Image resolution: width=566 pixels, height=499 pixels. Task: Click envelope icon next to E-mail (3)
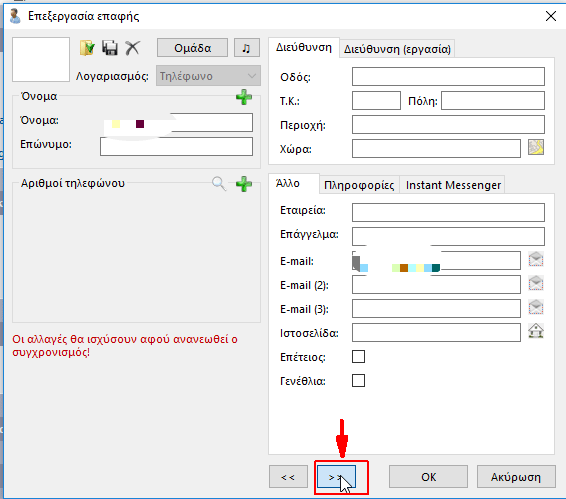(536, 307)
